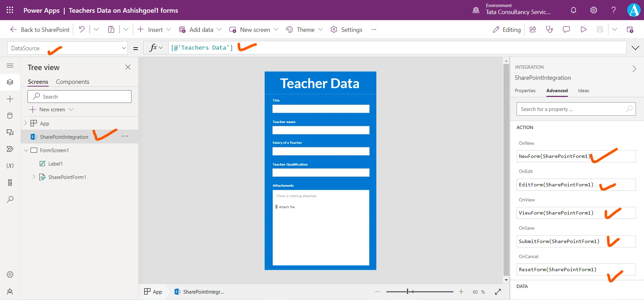Screen dimensions: 644x300
Task: Click the zoom slider handle
Action: (x=408, y=292)
